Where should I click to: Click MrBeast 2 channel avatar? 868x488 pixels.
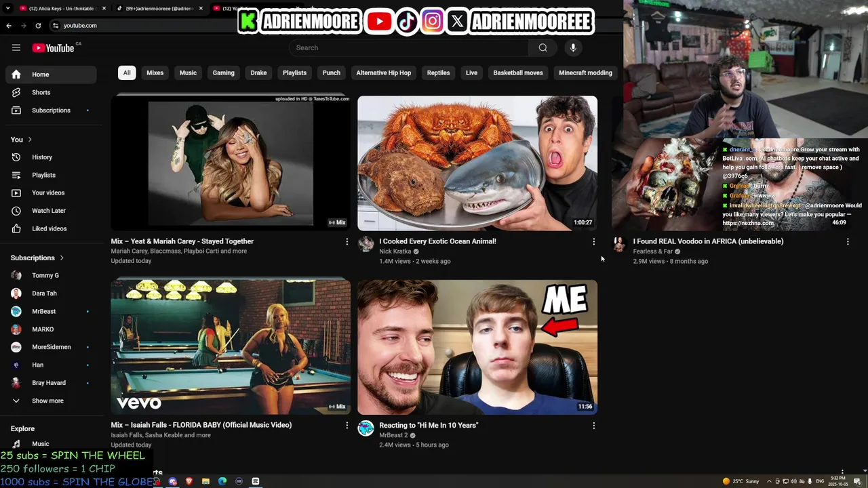point(366,428)
